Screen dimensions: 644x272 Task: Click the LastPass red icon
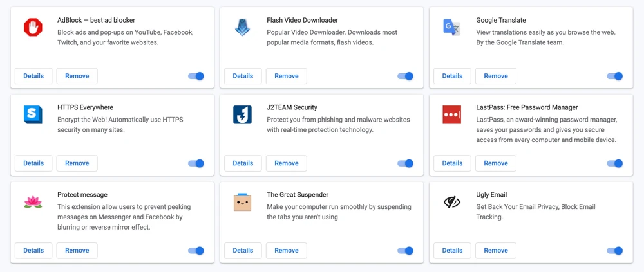[x=451, y=114]
